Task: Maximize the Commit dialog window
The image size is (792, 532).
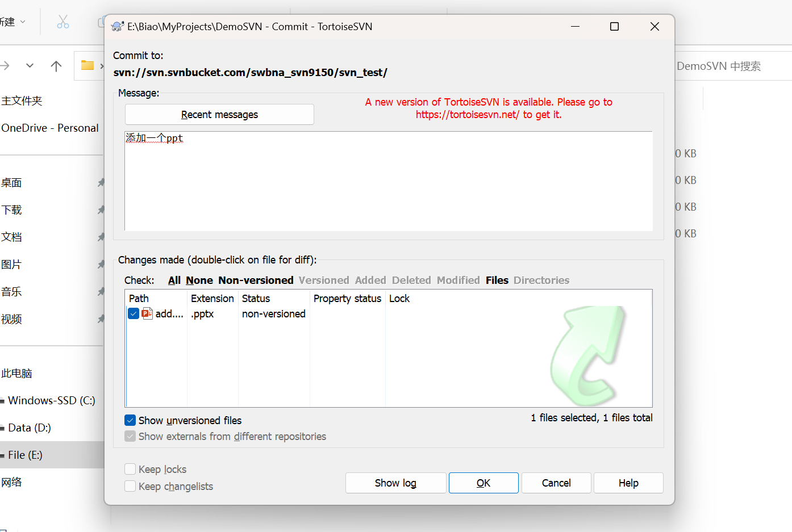Action: pos(614,27)
